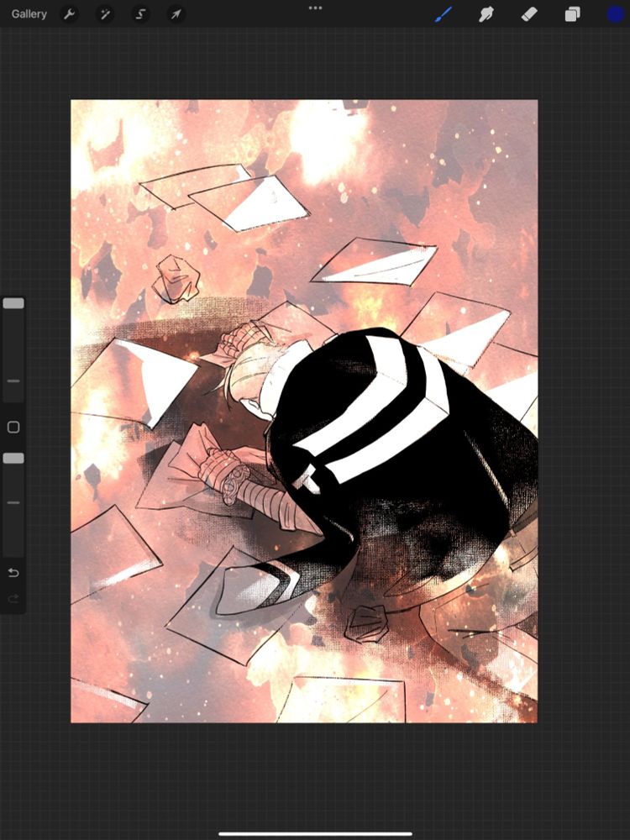
Task: Tap the home indicator bar
Action: 315,833
